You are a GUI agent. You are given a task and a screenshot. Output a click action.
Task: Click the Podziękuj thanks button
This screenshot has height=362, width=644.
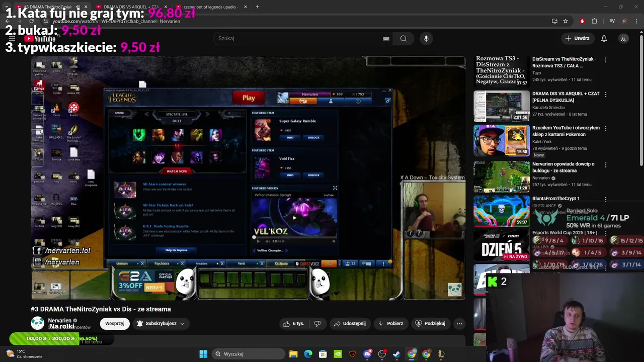[430, 323]
